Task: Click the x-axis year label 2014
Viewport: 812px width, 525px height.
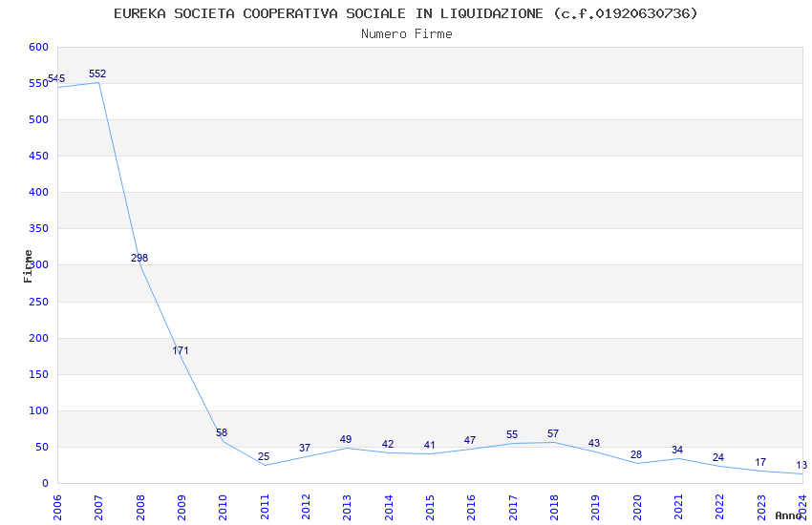Action: click(389, 507)
